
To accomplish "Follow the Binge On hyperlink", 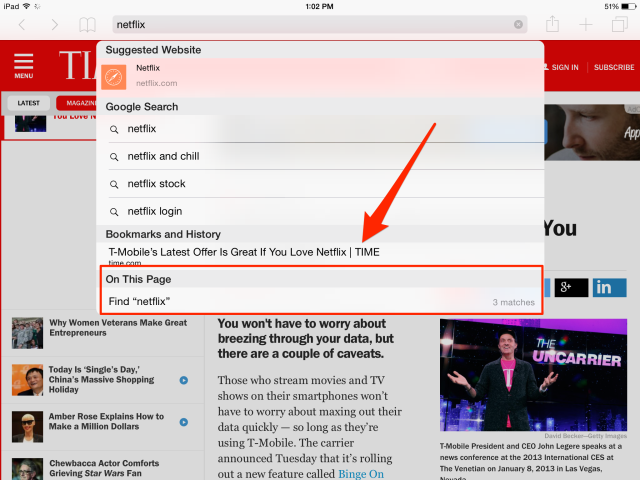I will pos(361,473).
